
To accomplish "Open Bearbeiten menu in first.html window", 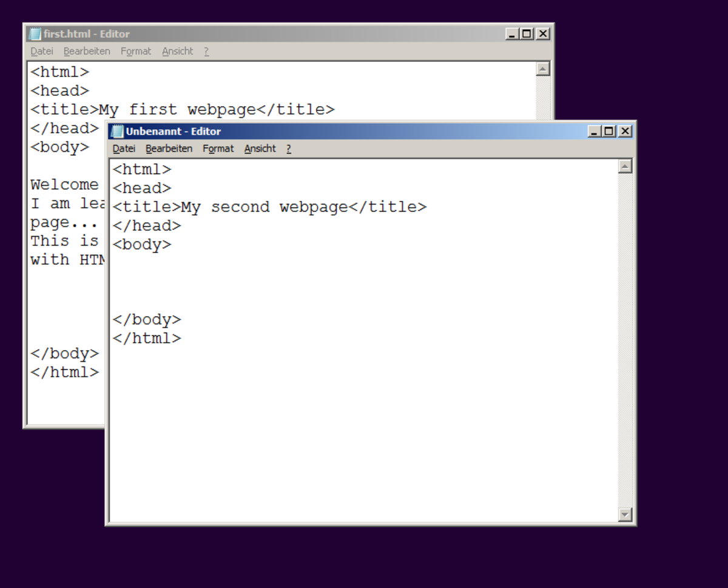I will pyautogui.click(x=87, y=52).
